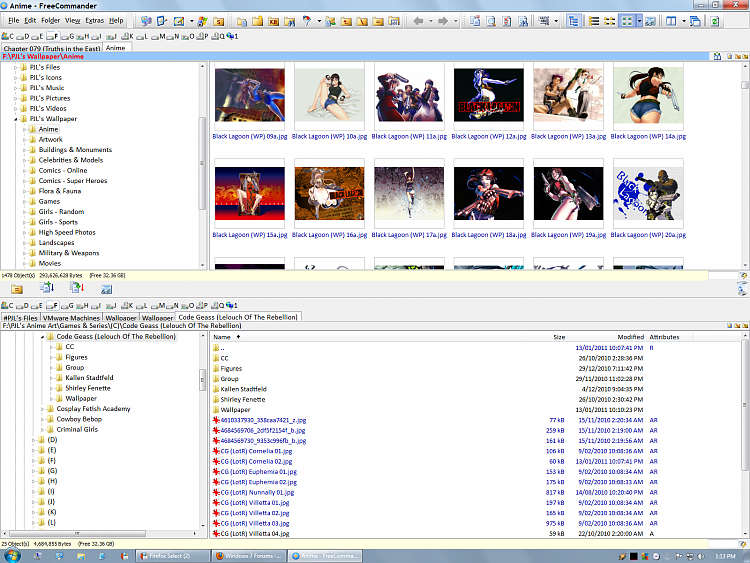Click the upper tree vertical scrollbar
Image resolution: width=750 pixels, height=563 pixels.
202,165
